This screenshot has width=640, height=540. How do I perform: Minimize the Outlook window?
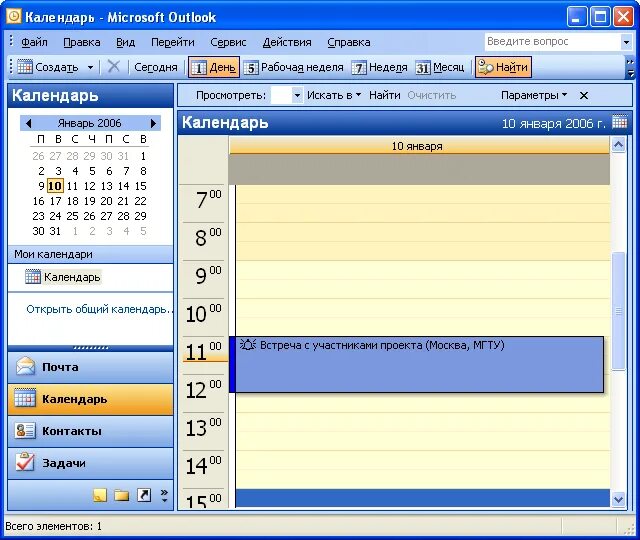[576, 17]
